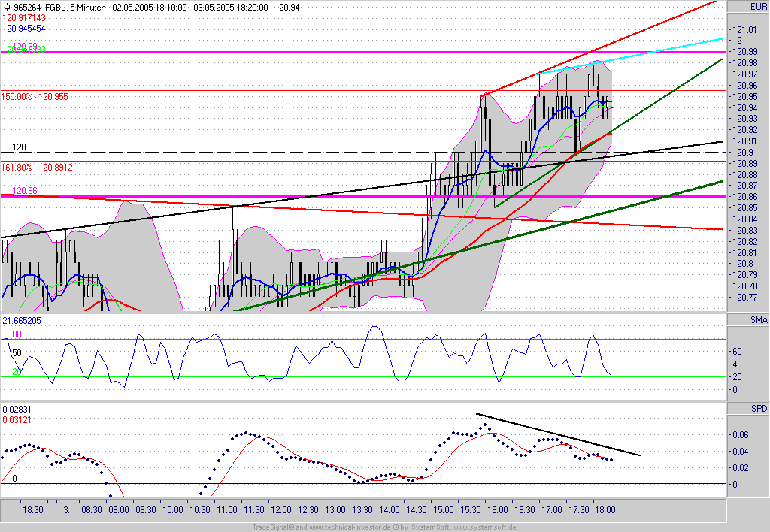Image resolution: width=770 pixels, height=532 pixels.
Task: Click 120,99 on the price axis
Action: 745,52
